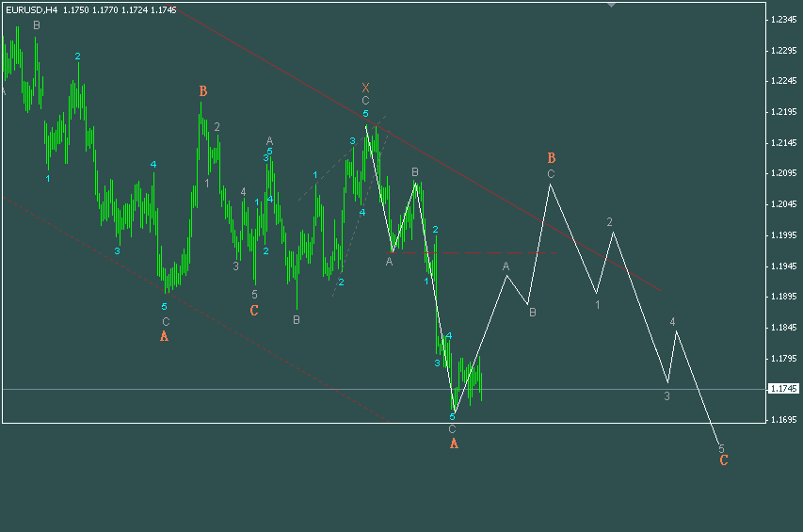Select gray B label under the white forecast line
Viewport: 803px width, 532px height.
coord(533,313)
